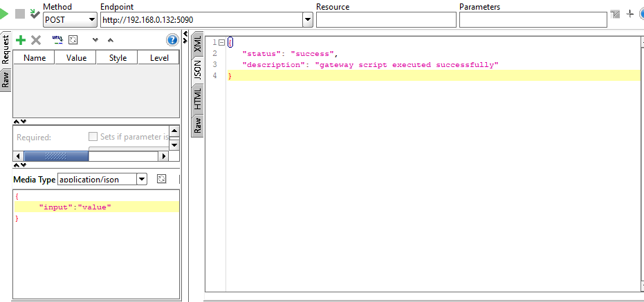The width and height of the screenshot is (644, 302).
Task: Switch to the HTML response tab
Action: tap(198, 99)
